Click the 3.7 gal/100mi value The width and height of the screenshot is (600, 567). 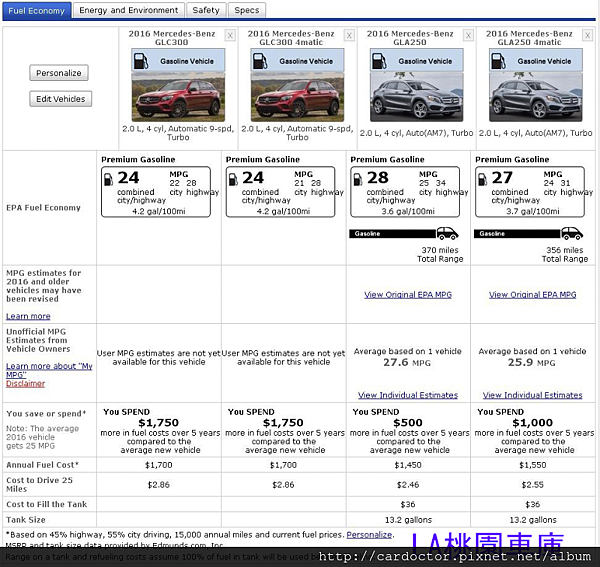(x=533, y=211)
